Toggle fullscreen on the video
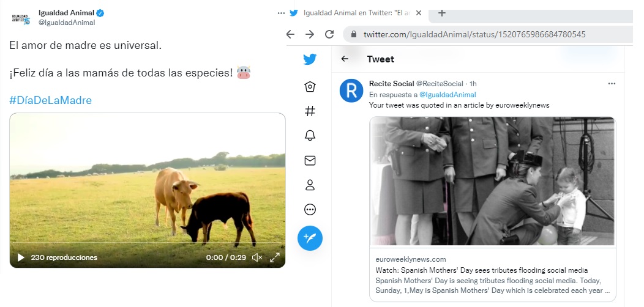Image resolution: width=644 pixels, height=307 pixels. (x=275, y=257)
